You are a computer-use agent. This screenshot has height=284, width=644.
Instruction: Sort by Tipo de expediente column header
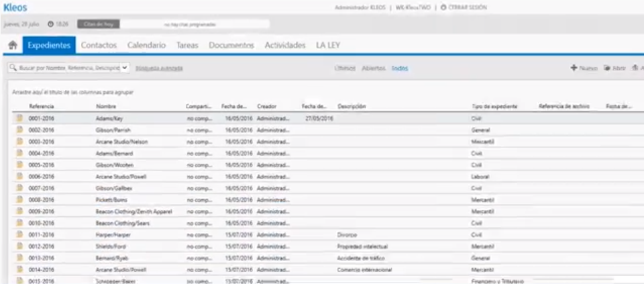(x=494, y=107)
